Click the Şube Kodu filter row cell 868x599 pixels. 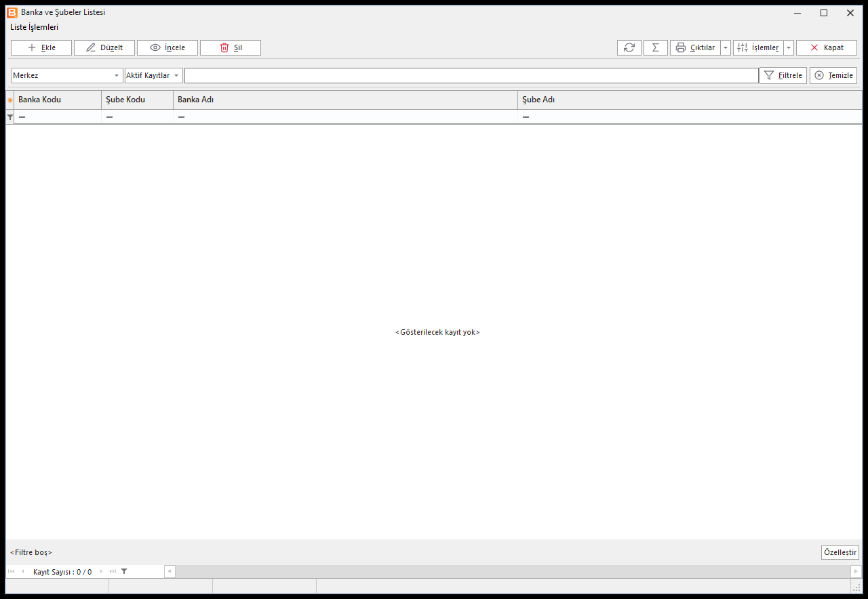tap(138, 117)
